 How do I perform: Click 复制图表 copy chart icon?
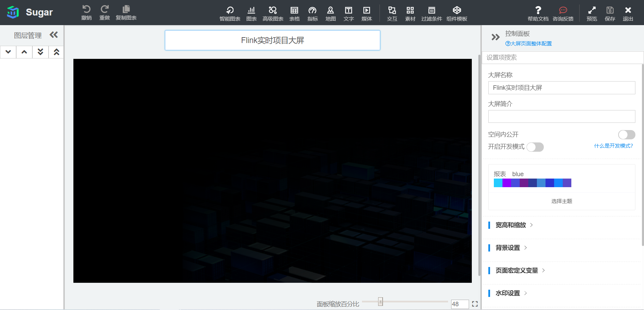click(x=126, y=13)
